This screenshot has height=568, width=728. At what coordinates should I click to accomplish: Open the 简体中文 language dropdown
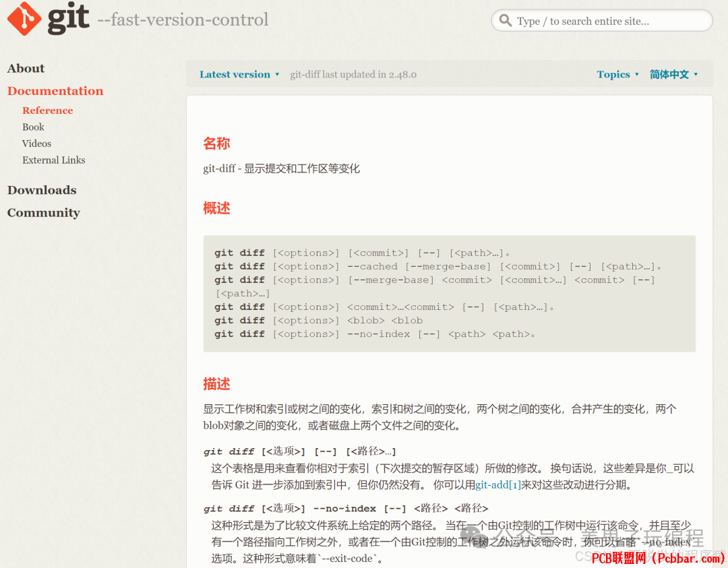click(x=673, y=74)
